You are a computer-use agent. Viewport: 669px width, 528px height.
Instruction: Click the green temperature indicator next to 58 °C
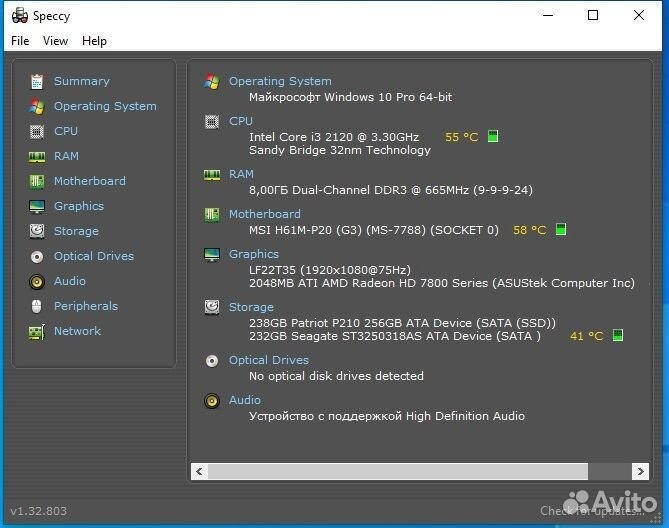pos(561,229)
